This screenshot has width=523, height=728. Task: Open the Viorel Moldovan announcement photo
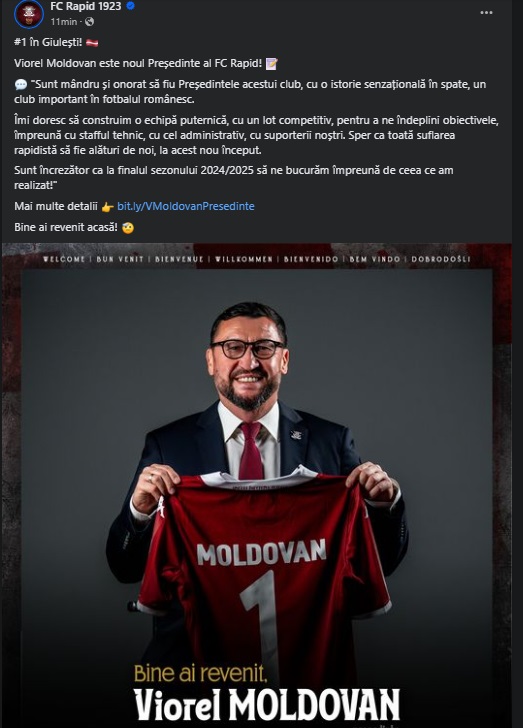click(257, 485)
